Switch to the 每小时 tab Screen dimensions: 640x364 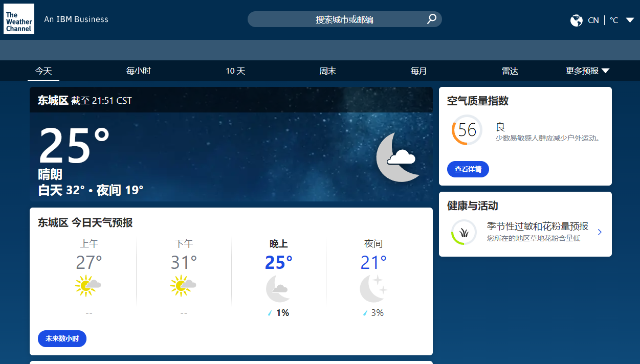pyautogui.click(x=139, y=71)
